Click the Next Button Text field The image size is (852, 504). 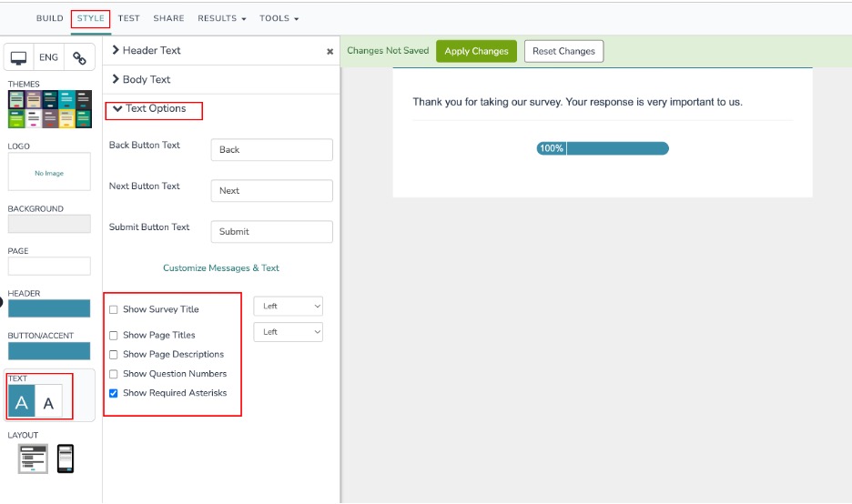pos(271,191)
